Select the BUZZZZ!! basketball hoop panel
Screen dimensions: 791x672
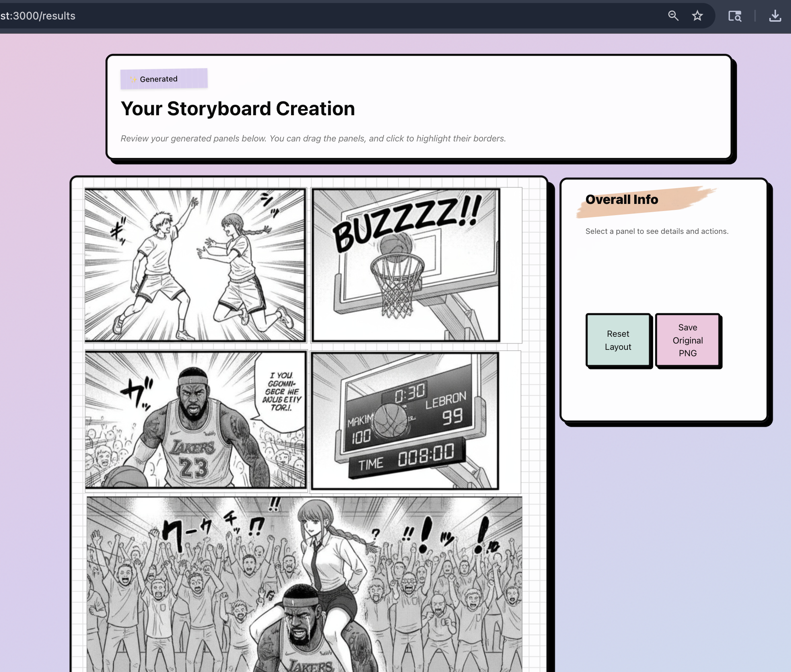(405, 265)
